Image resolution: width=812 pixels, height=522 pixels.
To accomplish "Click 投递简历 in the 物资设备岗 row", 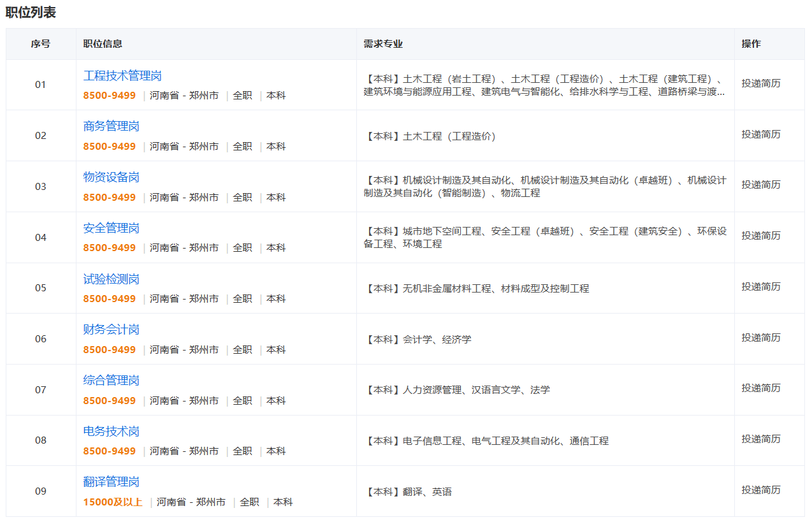I will [760, 185].
